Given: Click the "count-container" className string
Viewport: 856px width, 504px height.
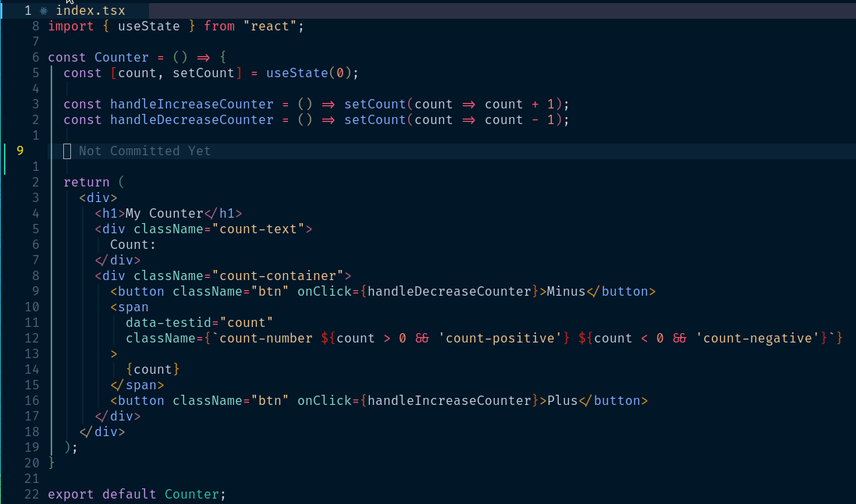Looking at the screenshot, I should 278,275.
